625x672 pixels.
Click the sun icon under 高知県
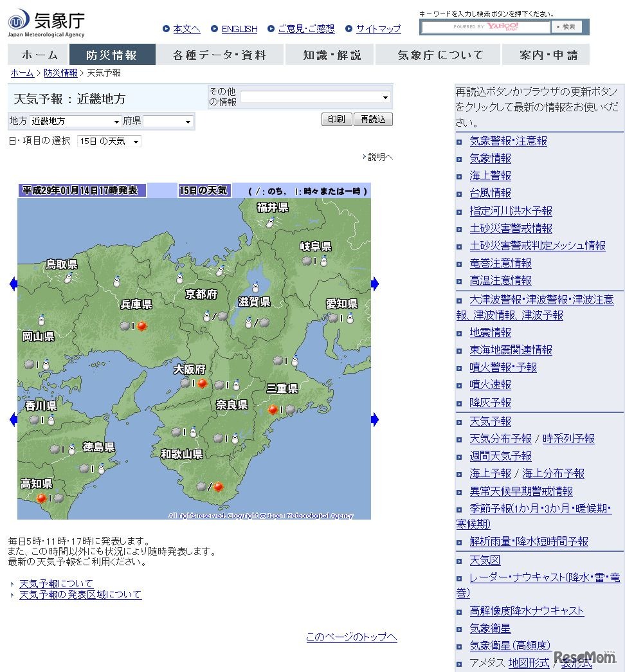41,498
